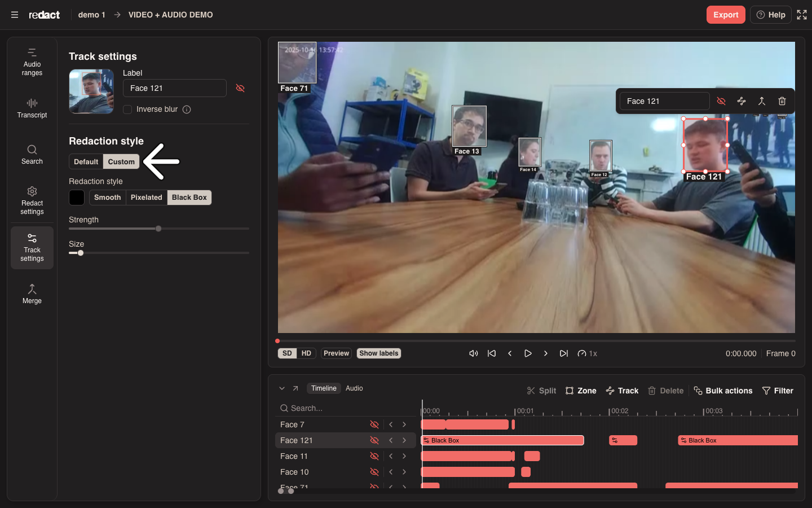Click the Inverse blur info icon
Image resolution: width=812 pixels, height=508 pixels.
point(187,110)
